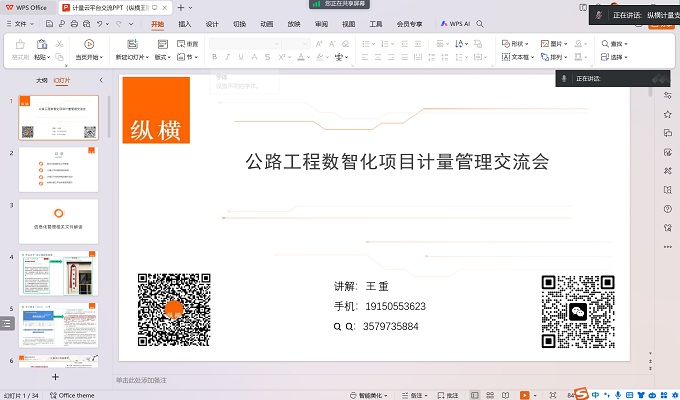Switch to the 动画 ribbon tab
The image size is (680, 400).
(267, 24)
